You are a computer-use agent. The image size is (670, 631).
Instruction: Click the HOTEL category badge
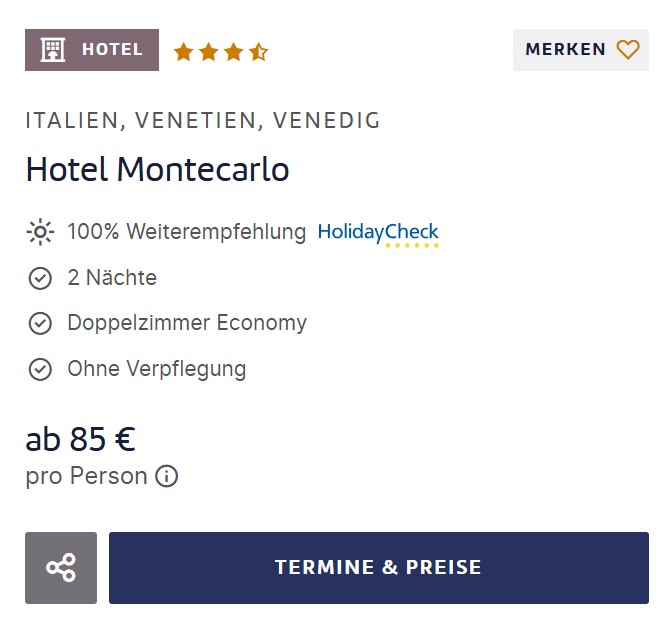pyautogui.click(x=92, y=50)
